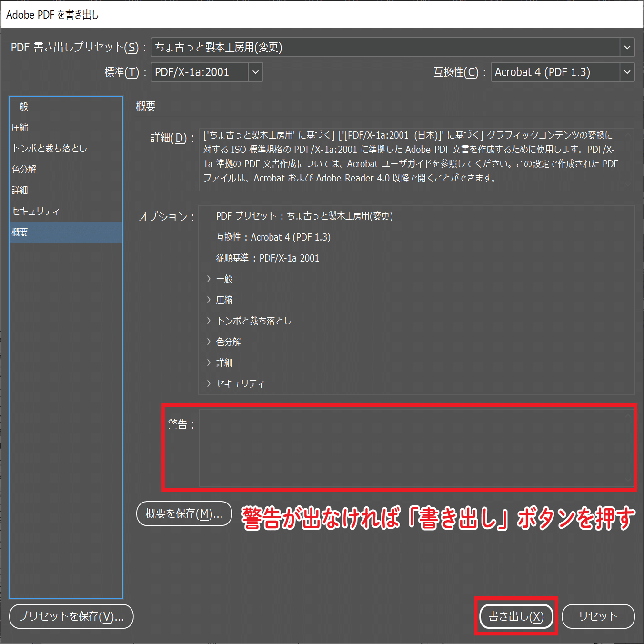This screenshot has width=644, height=644.
Task: Click the PDF プリセット line in options
Action: coord(304,216)
